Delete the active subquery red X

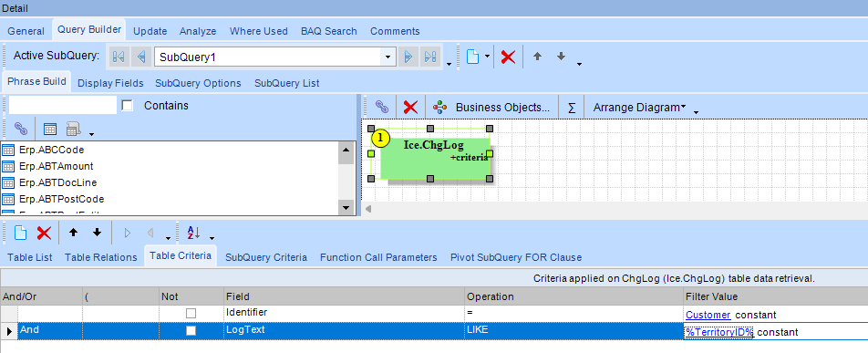tap(508, 57)
